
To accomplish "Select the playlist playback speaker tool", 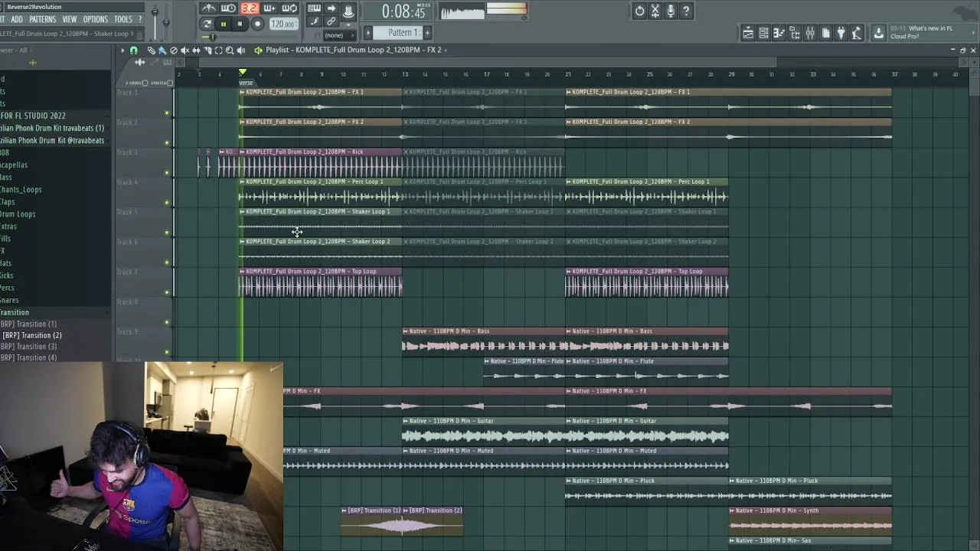I will click(x=241, y=50).
